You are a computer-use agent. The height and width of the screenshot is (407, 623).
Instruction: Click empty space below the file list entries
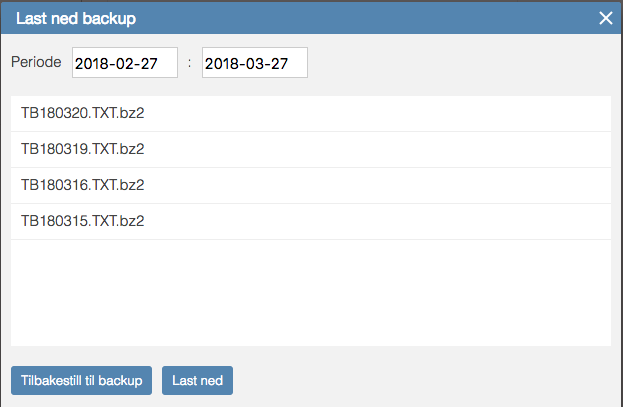pos(311,293)
